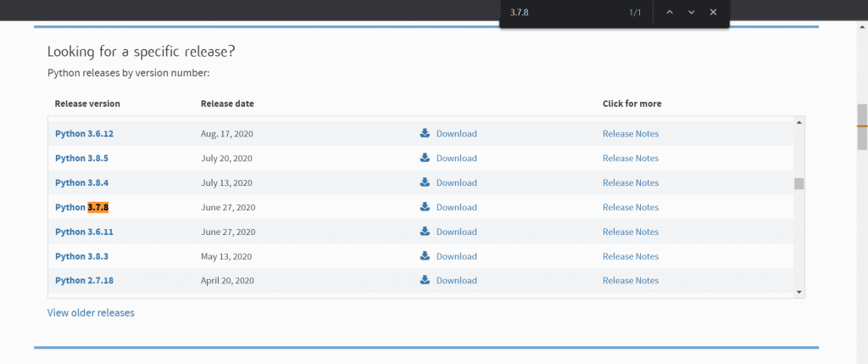Click the Release date column header

(x=227, y=104)
